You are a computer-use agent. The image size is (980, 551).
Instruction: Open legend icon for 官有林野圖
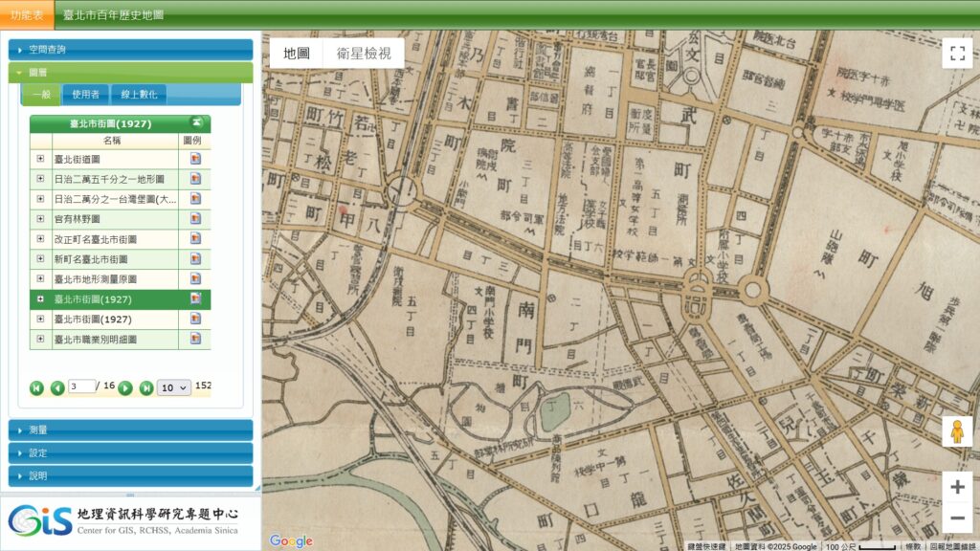[x=195, y=219]
